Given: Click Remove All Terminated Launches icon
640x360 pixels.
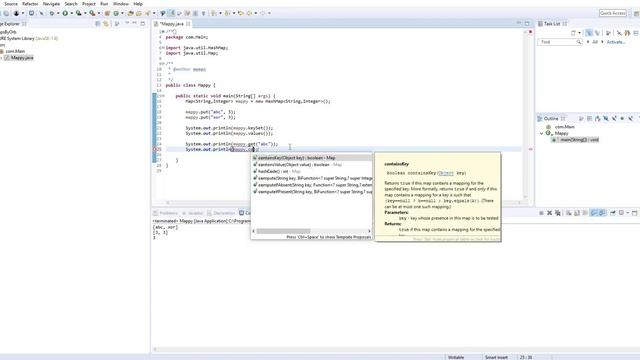Looking at the screenshot, I should [x=558, y=213].
